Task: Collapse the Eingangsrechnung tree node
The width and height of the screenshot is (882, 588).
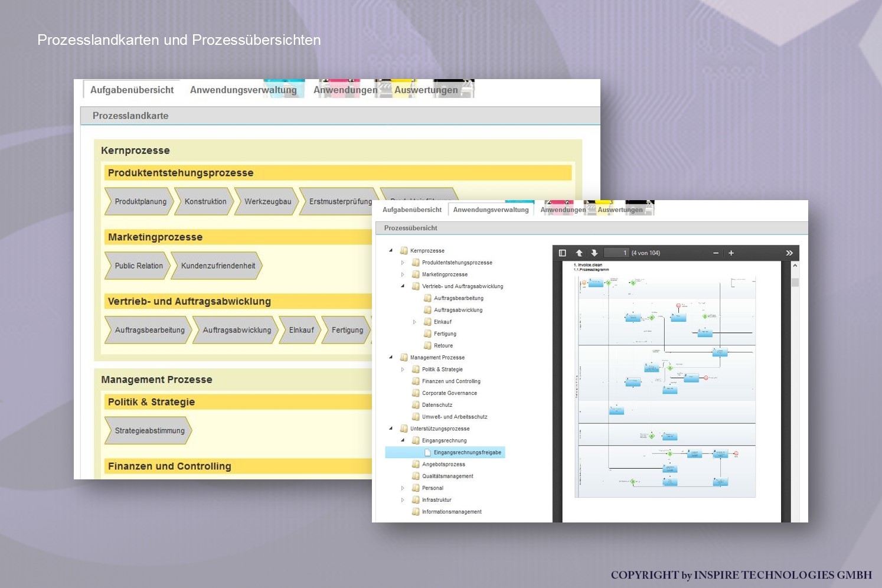Action: [x=403, y=440]
